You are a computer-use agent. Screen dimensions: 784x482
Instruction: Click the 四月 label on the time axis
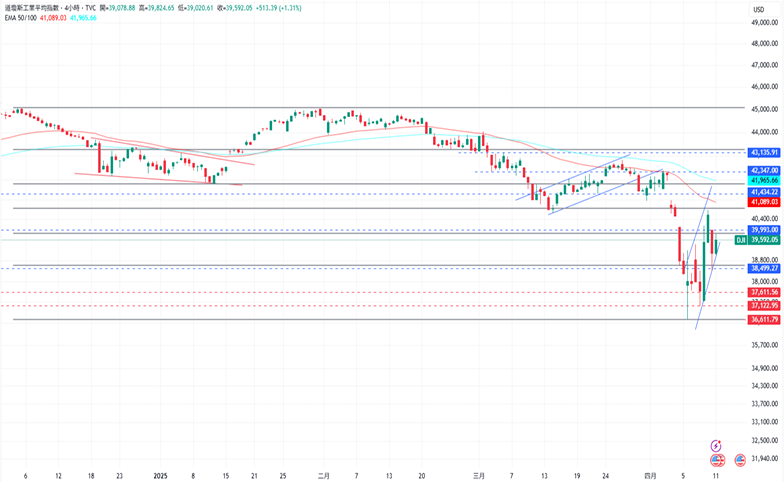[650, 476]
